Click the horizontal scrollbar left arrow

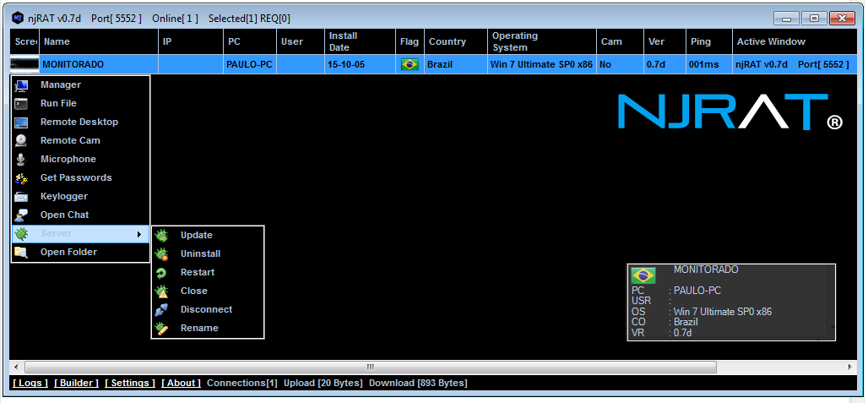click(16, 367)
